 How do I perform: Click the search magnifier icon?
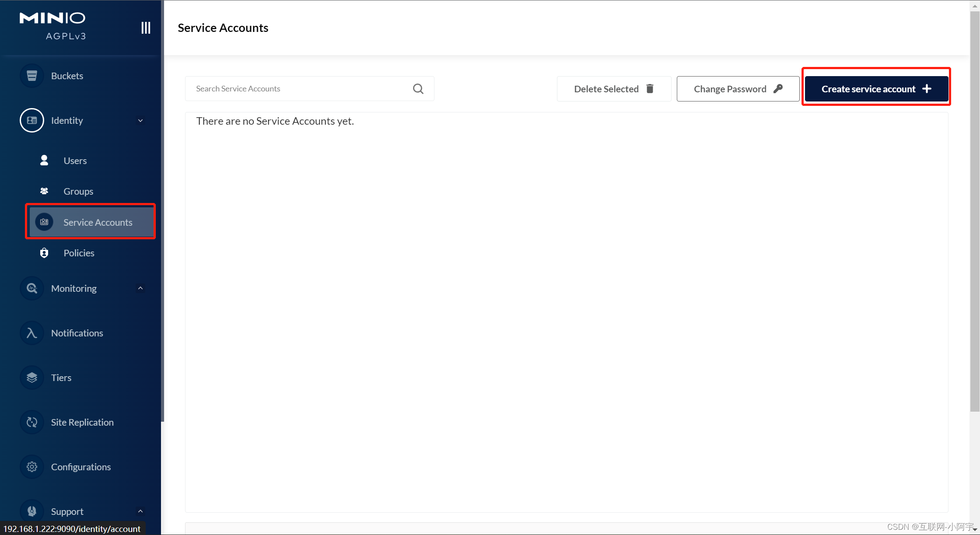click(418, 89)
